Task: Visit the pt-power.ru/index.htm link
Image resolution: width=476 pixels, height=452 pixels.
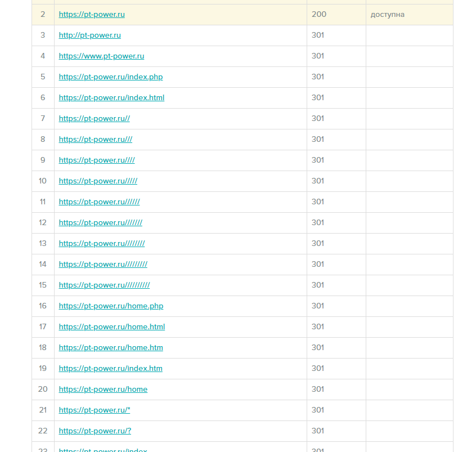Action: (x=110, y=369)
